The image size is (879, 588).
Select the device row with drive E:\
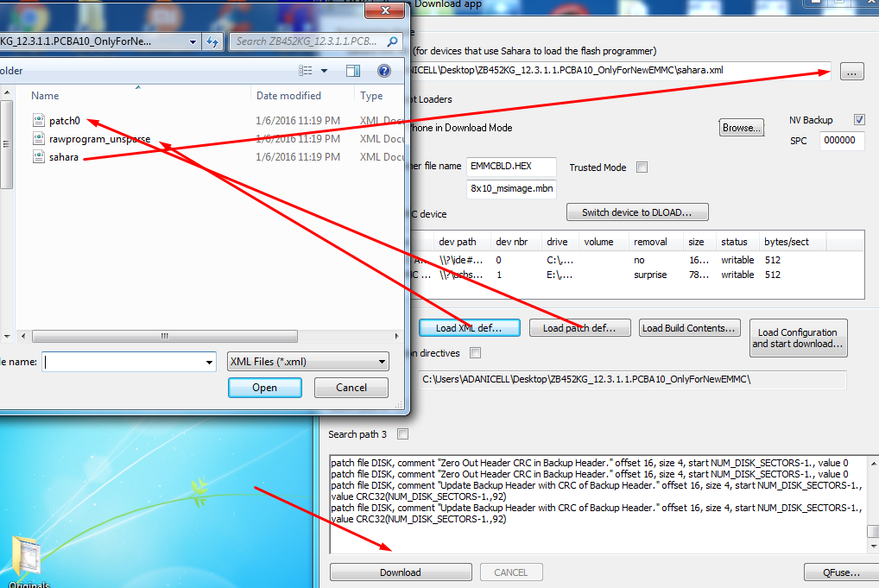click(x=638, y=275)
